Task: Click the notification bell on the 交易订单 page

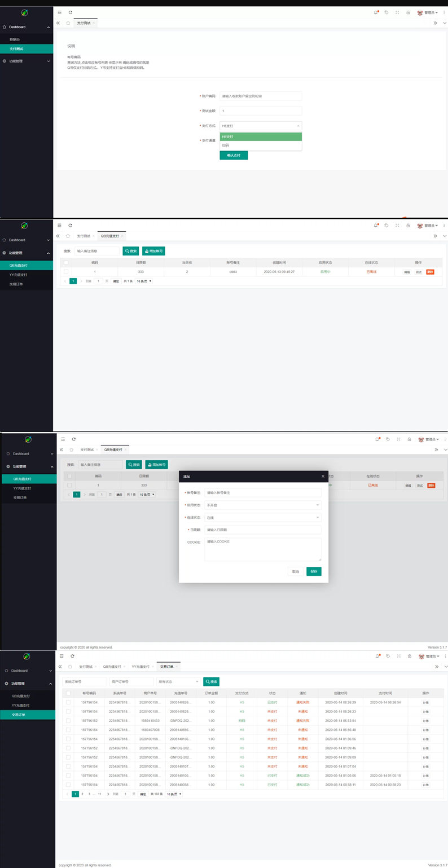Action: [377, 656]
